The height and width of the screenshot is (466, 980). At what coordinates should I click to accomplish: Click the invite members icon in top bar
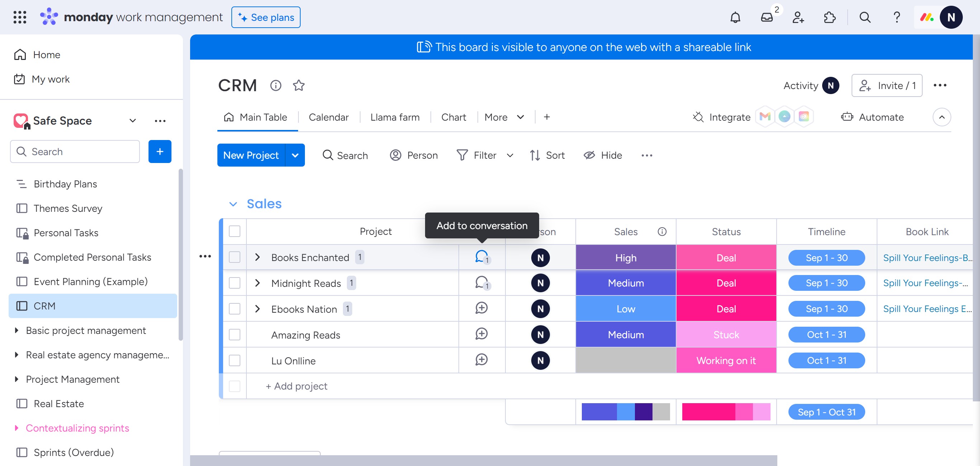[x=798, y=18]
